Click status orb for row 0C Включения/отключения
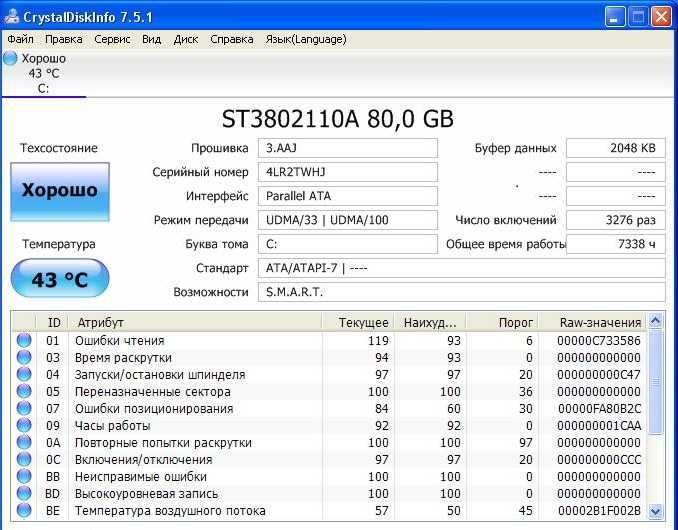This screenshot has height=530, width=678. click(x=24, y=460)
